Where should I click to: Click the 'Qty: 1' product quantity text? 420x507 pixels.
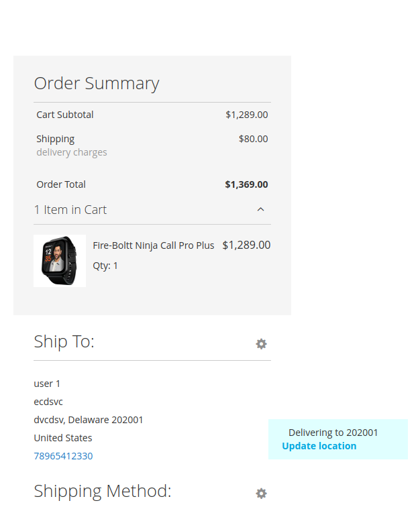click(105, 266)
